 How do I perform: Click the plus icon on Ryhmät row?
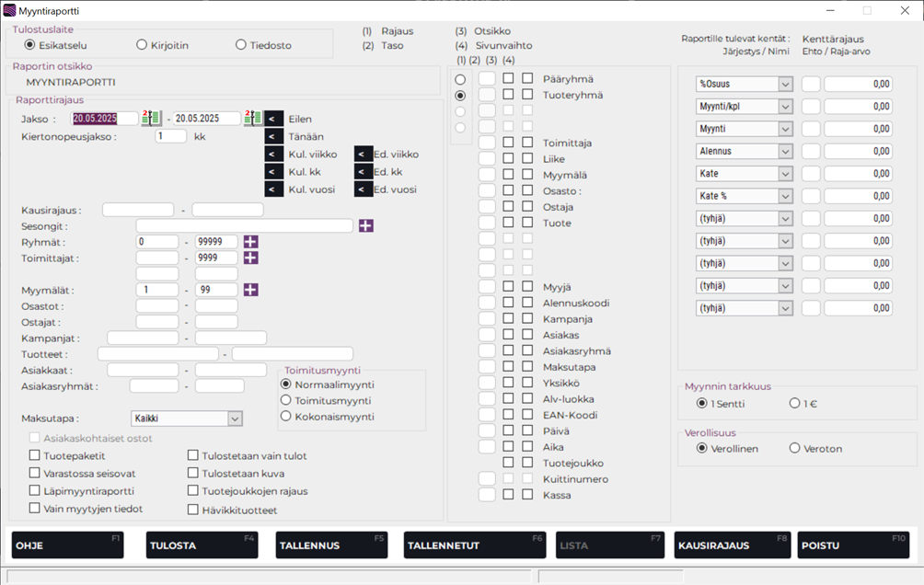click(250, 242)
